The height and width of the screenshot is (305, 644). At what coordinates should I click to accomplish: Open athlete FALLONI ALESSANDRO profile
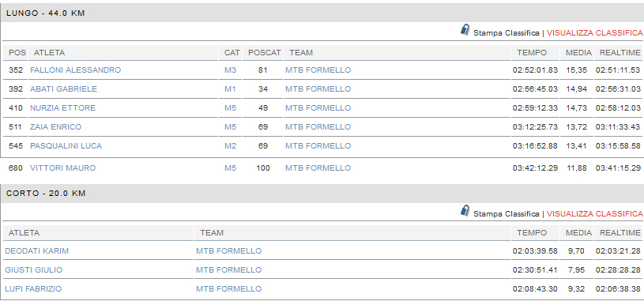[76, 70]
